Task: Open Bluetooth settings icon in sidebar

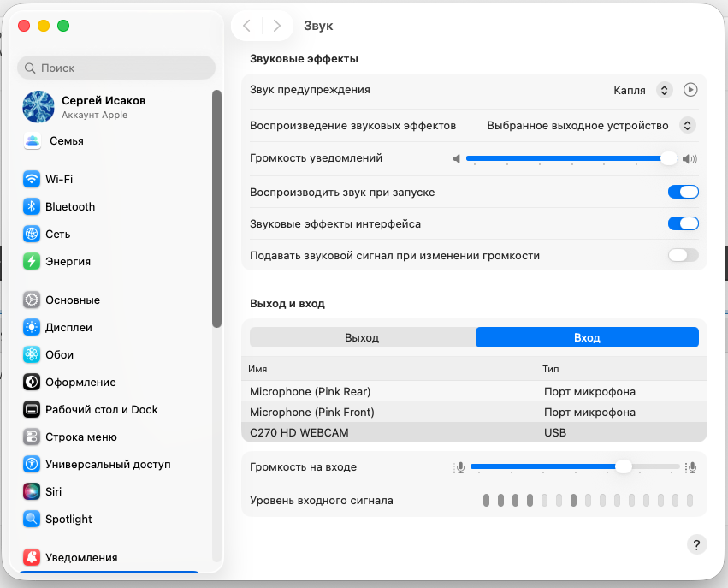Action: (x=32, y=206)
